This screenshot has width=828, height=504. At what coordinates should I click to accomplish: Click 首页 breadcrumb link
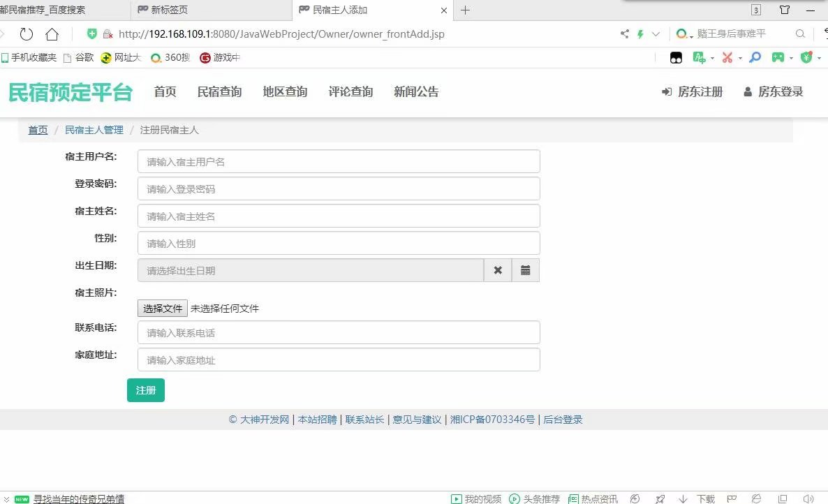click(x=38, y=130)
